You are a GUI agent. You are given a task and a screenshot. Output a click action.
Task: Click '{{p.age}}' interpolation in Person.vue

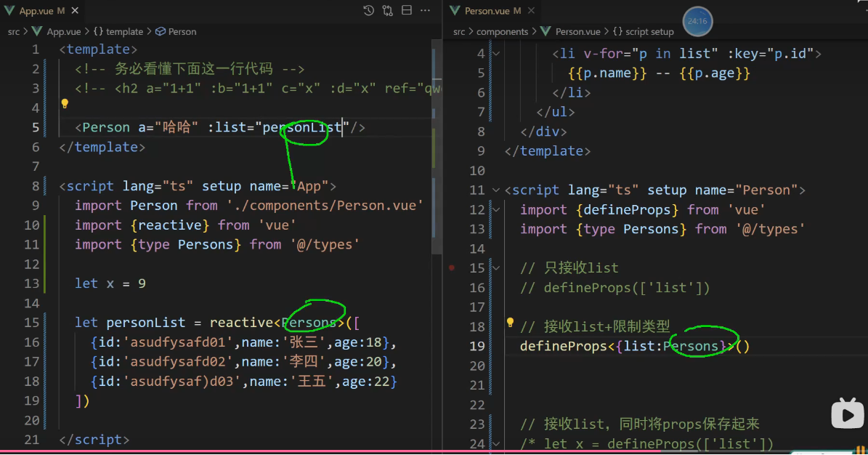[x=715, y=73]
